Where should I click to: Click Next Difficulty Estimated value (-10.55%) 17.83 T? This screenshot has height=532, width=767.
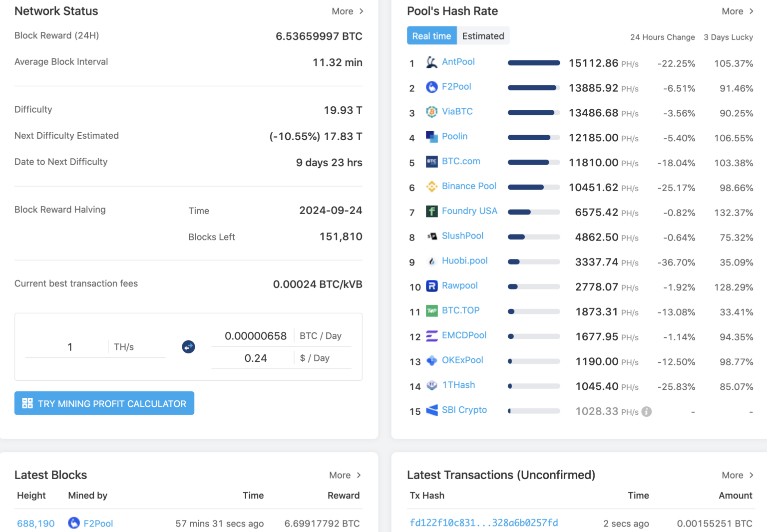pos(316,136)
